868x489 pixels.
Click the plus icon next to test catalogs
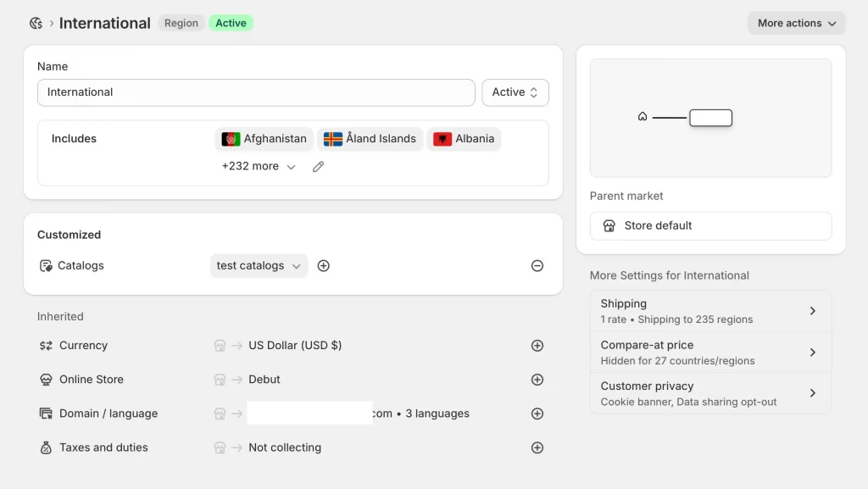pos(323,266)
